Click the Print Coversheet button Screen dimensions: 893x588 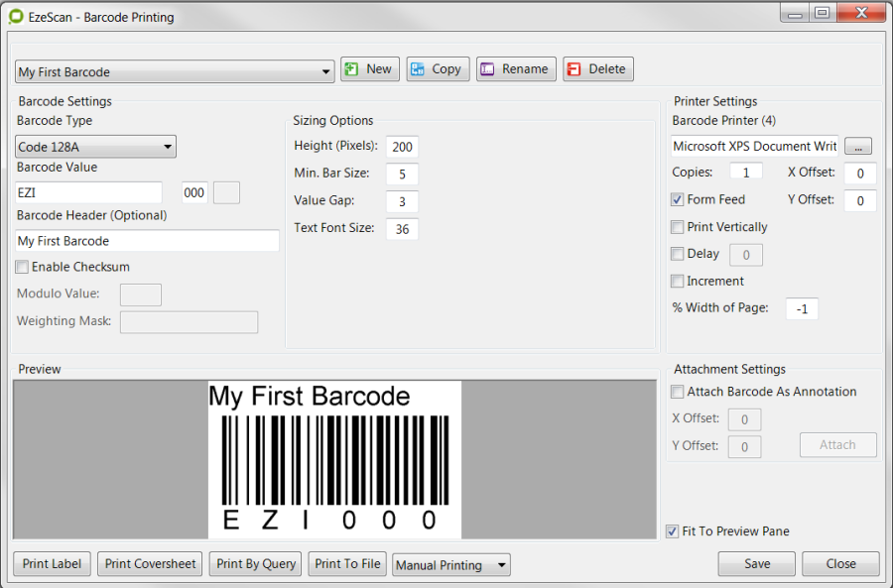coord(152,564)
